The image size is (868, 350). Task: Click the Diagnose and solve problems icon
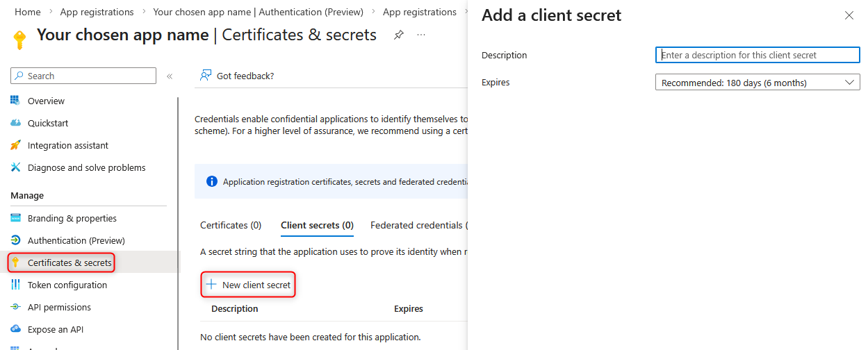tap(15, 167)
